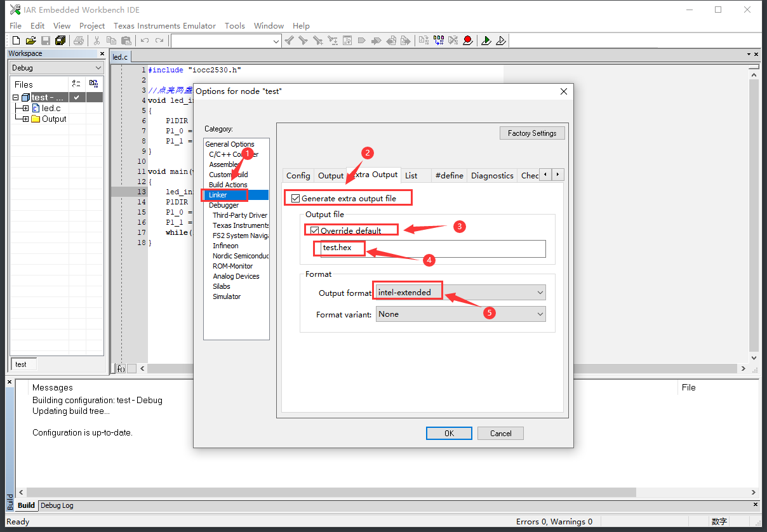
Task: Click the New document toolbar icon
Action: pyautogui.click(x=17, y=41)
